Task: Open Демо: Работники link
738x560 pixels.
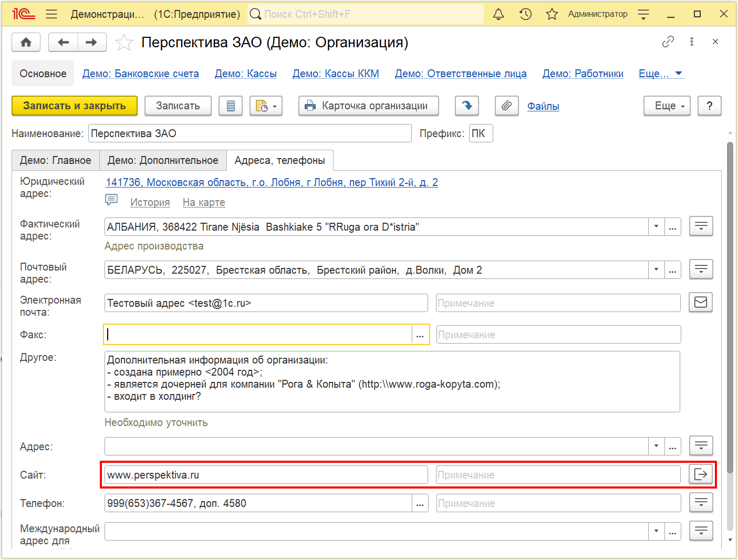Action: tap(583, 74)
